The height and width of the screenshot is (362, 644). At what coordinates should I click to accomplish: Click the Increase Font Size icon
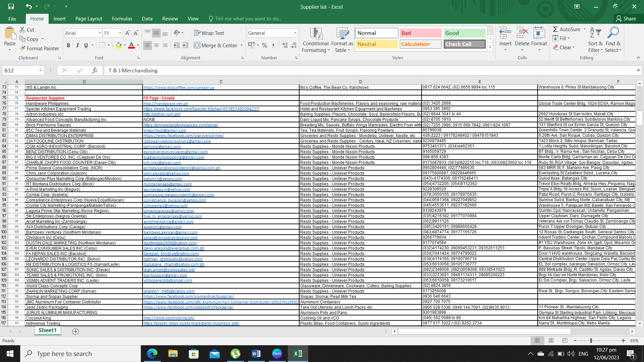[127, 33]
